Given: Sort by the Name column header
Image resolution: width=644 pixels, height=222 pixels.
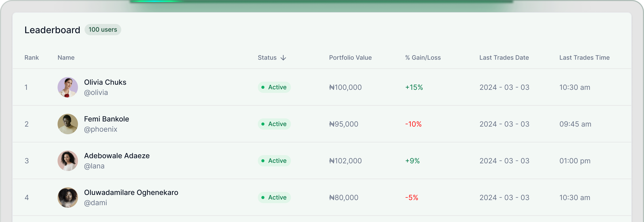Looking at the screenshot, I should [x=66, y=58].
